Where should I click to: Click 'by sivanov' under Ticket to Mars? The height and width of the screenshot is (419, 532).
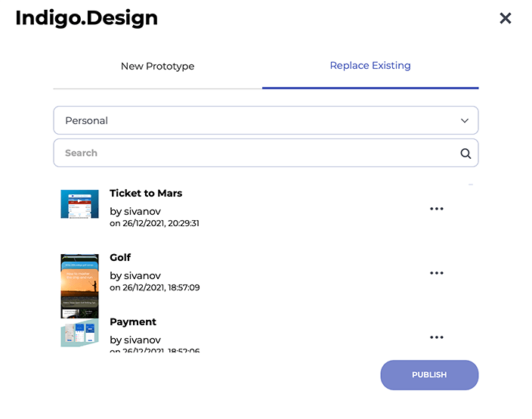(135, 212)
